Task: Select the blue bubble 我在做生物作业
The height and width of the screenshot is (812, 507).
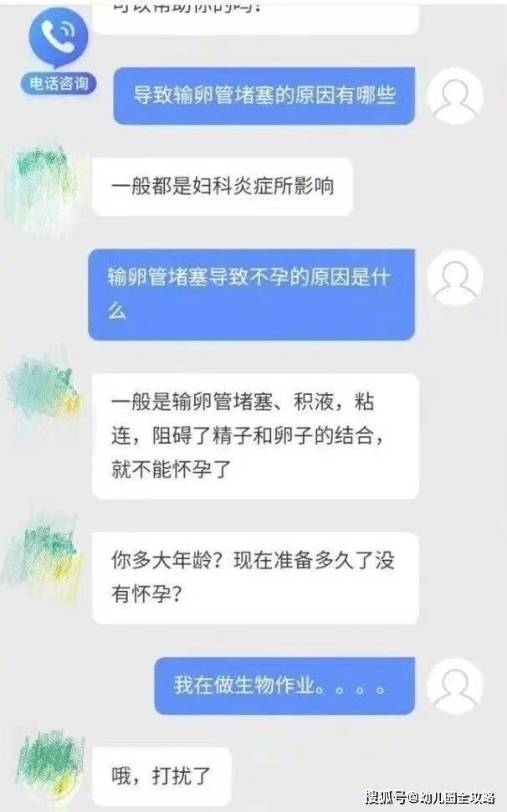Action: [284, 686]
